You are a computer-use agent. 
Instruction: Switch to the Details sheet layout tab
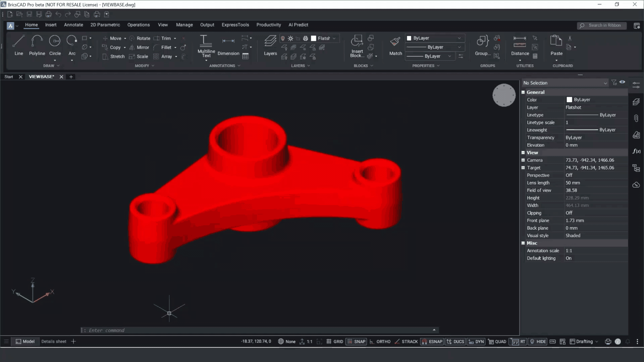point(54,342)
